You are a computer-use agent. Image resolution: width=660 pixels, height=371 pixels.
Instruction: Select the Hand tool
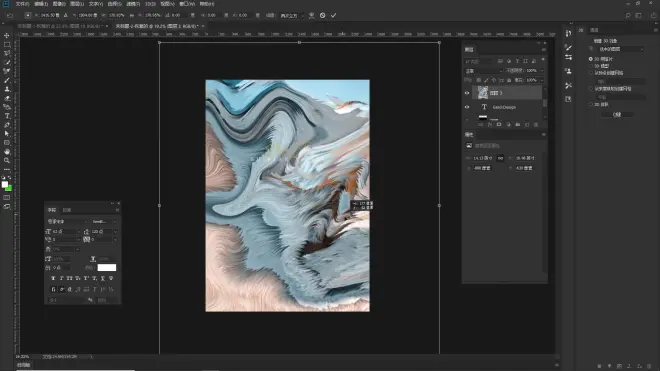click(7, 152)
